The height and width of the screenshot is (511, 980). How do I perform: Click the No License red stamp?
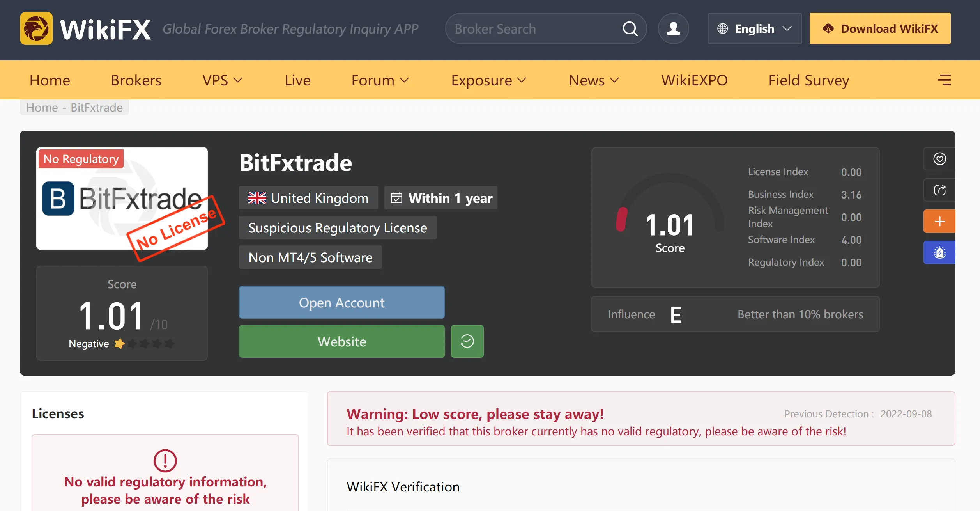coord(176,229)
